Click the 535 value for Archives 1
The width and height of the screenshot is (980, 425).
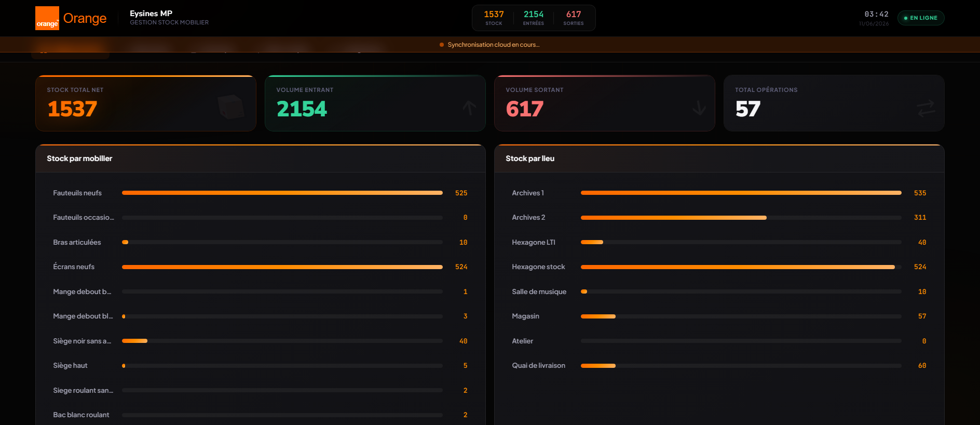920,193
